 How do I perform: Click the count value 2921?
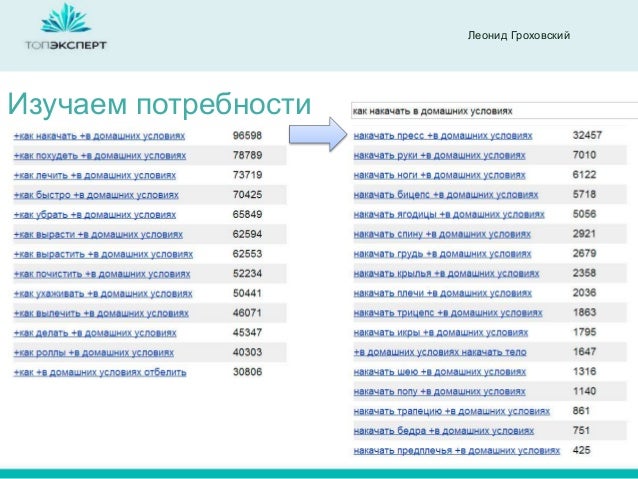pyautogui.click(x=584, y=234)
